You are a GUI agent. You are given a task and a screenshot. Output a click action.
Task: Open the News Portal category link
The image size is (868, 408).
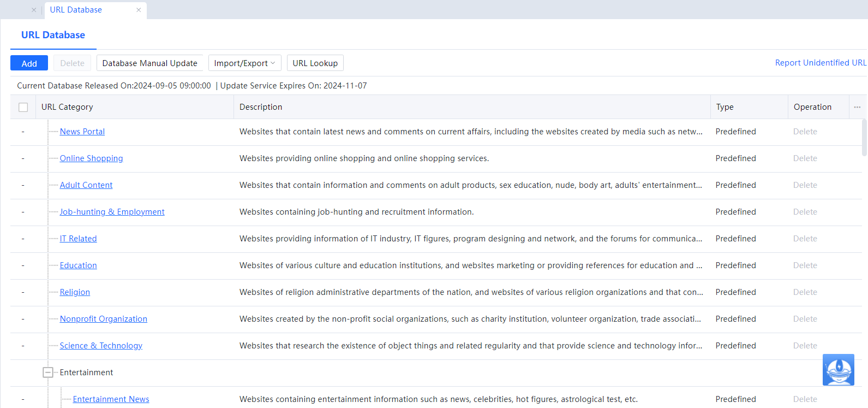[x=82, y=132]
